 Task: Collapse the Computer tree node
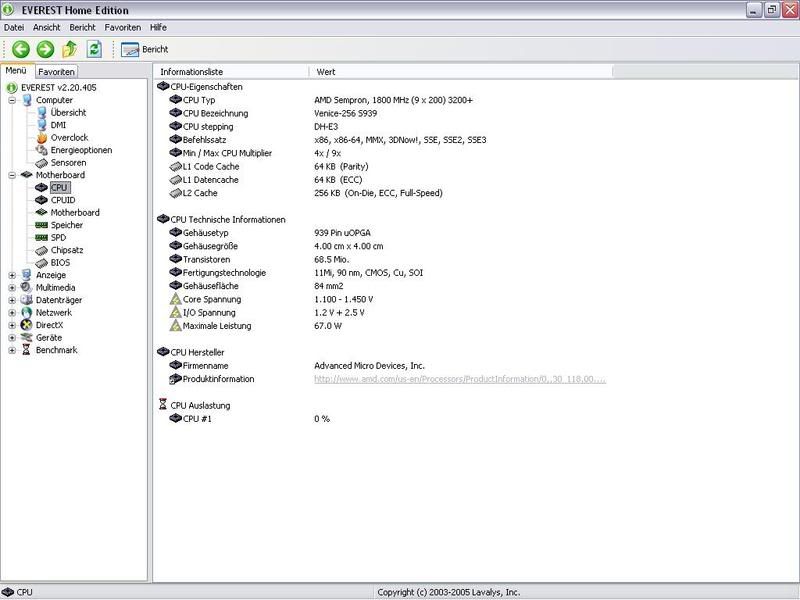[12, 101]
